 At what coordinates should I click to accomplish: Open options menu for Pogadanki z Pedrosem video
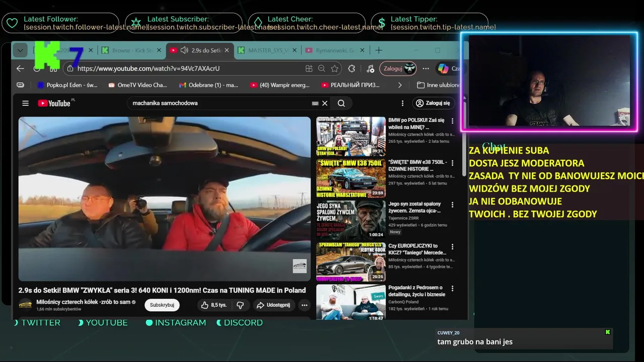(x=452, y=289)
